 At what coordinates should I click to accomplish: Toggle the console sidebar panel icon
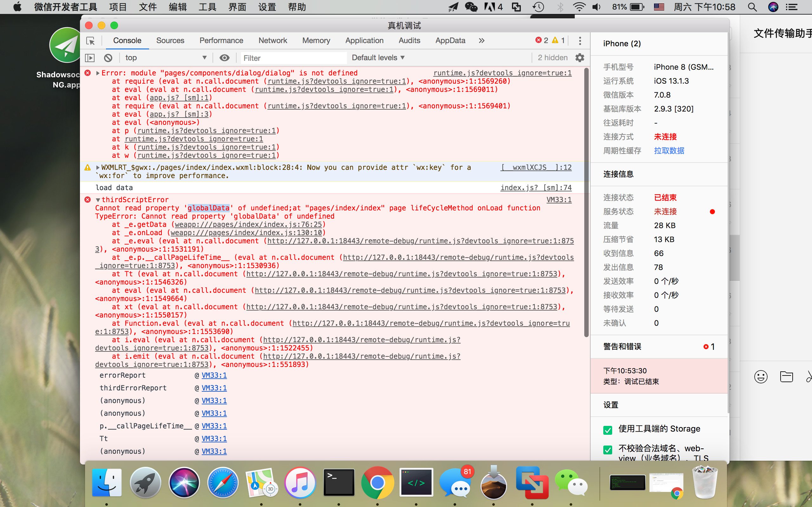tap(90, 58)
